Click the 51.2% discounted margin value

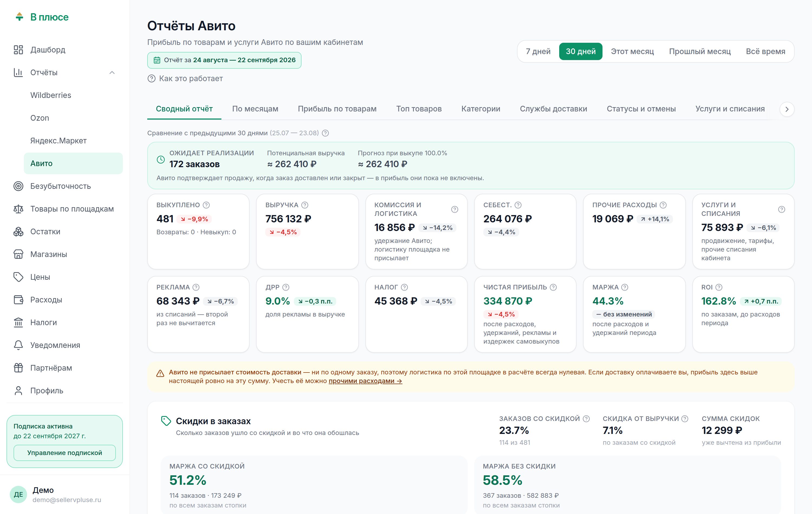point(188,480)
